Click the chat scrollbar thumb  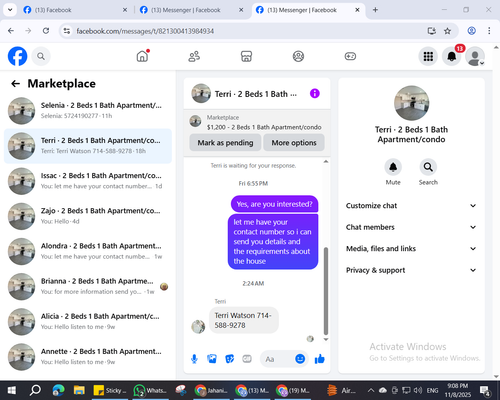tap(326, 291)
